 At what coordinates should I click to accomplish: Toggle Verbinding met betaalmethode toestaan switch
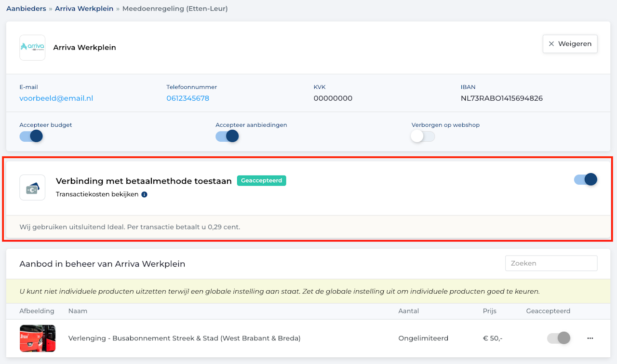pos(586,180)
